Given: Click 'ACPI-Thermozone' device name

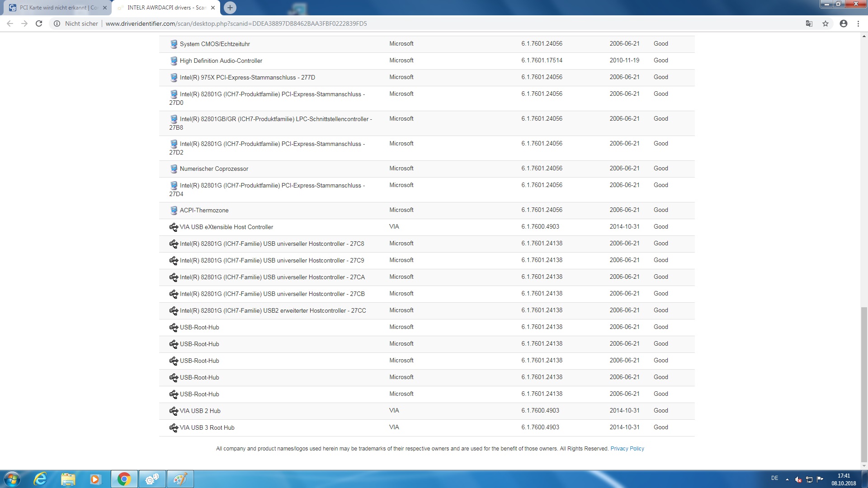Looking at the screenshot, I should coord(204,210).
